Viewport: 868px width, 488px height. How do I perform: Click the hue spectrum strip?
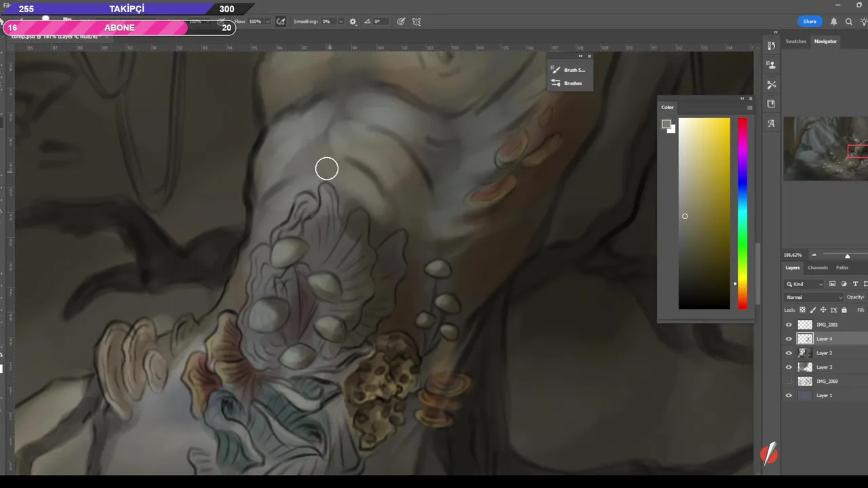(x=743, y=213)
